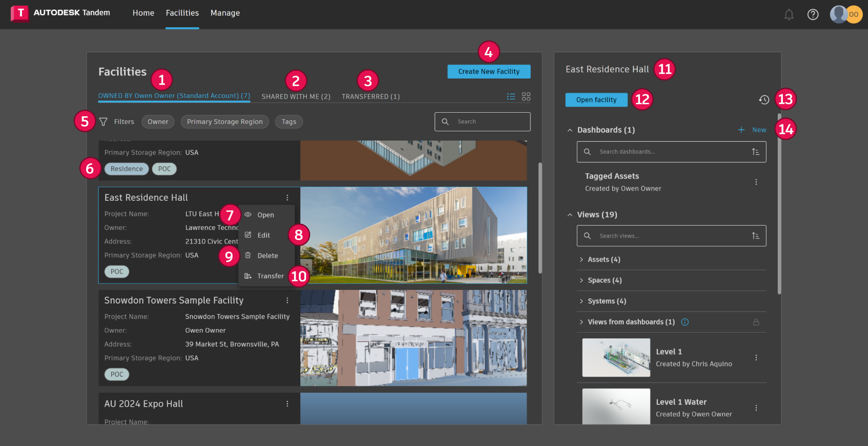Switch to the Transferred tab

(x=371, y=97)
